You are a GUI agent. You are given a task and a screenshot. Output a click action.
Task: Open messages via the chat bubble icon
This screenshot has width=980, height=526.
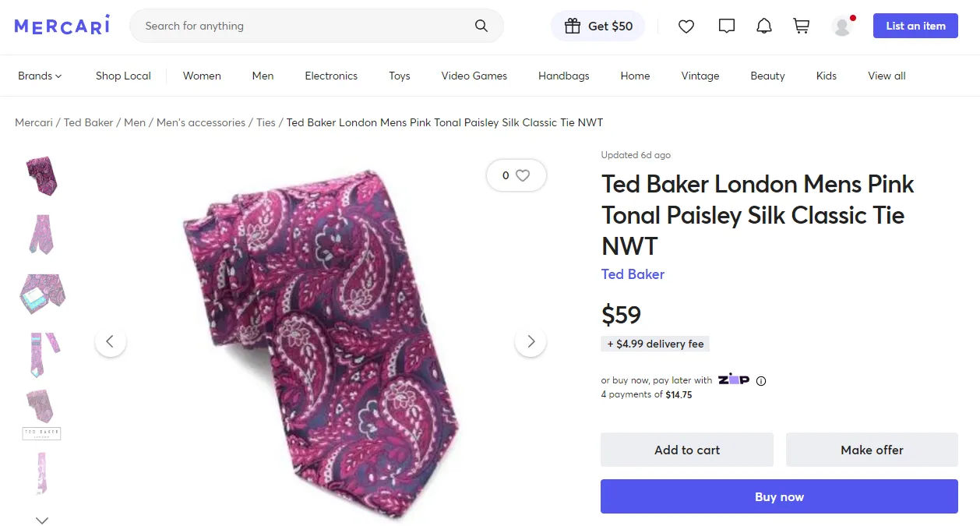726,25
